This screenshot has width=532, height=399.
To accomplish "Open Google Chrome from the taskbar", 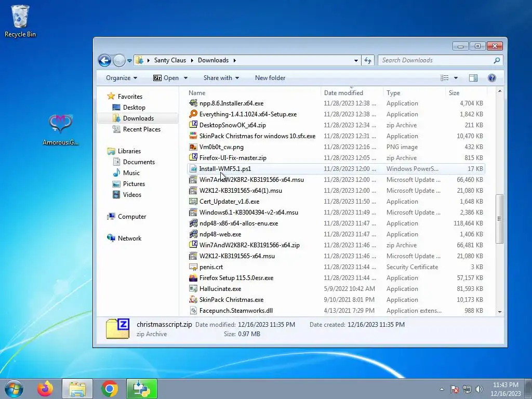I will click(x=109, y=389).
